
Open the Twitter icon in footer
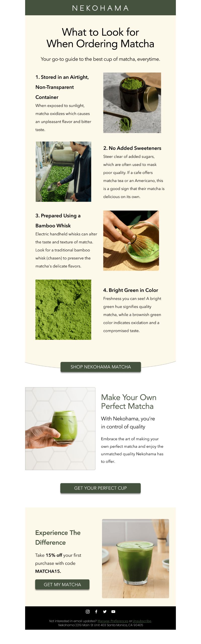point(105,612)
